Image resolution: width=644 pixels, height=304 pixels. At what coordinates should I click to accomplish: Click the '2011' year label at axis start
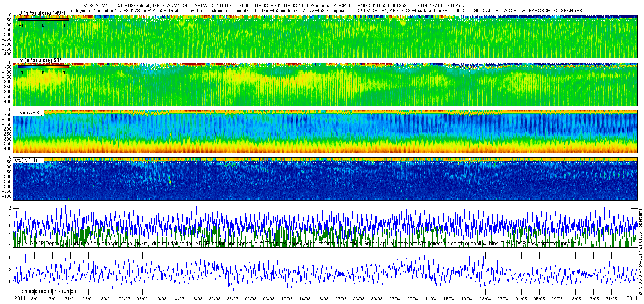tap(20, 298)
